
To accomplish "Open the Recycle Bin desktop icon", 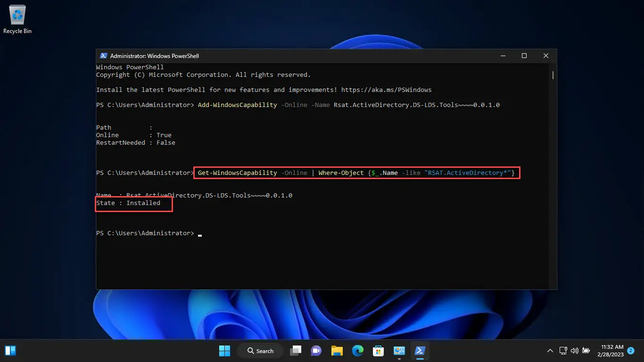I will pos(17,20).
